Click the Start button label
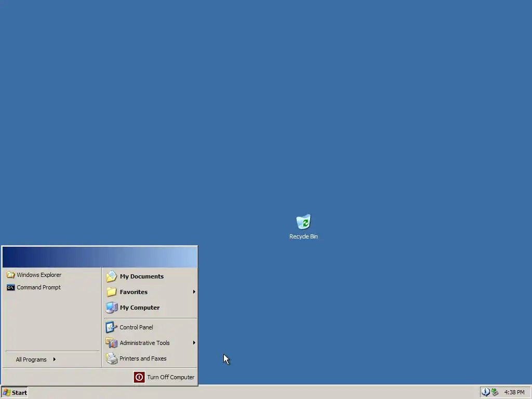 click(19, 393)
